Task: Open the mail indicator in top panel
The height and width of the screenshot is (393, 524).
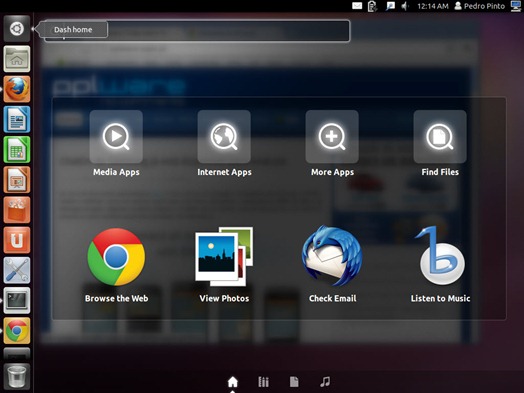Action: tap(357, 6)
